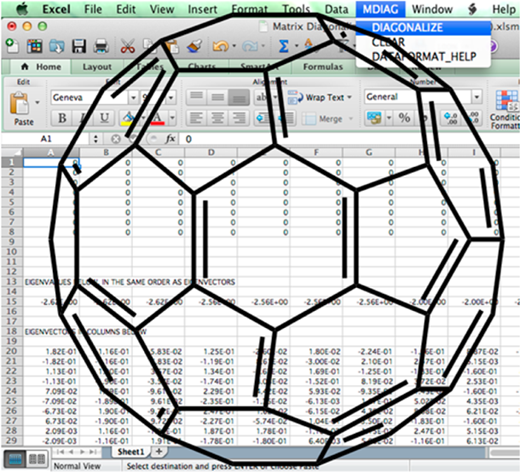Click the red font color icon
The width and height of the screenshot is (520, 472).
[157, 118]
